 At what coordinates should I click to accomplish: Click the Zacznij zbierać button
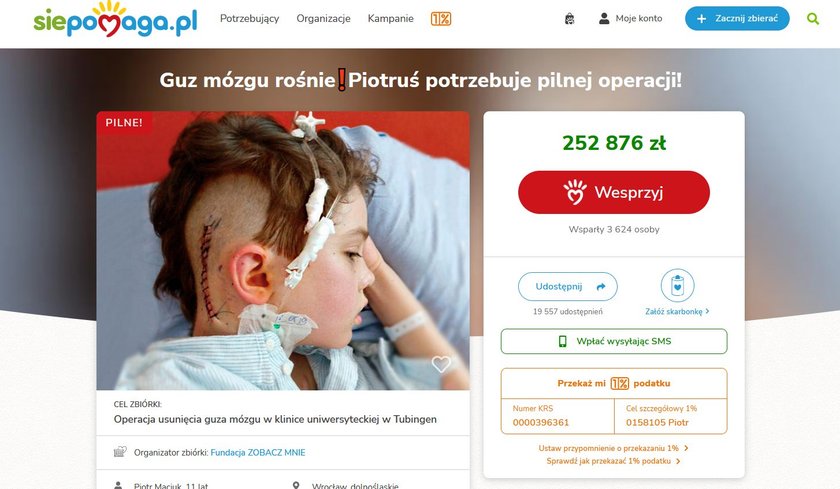coord(737,19)
